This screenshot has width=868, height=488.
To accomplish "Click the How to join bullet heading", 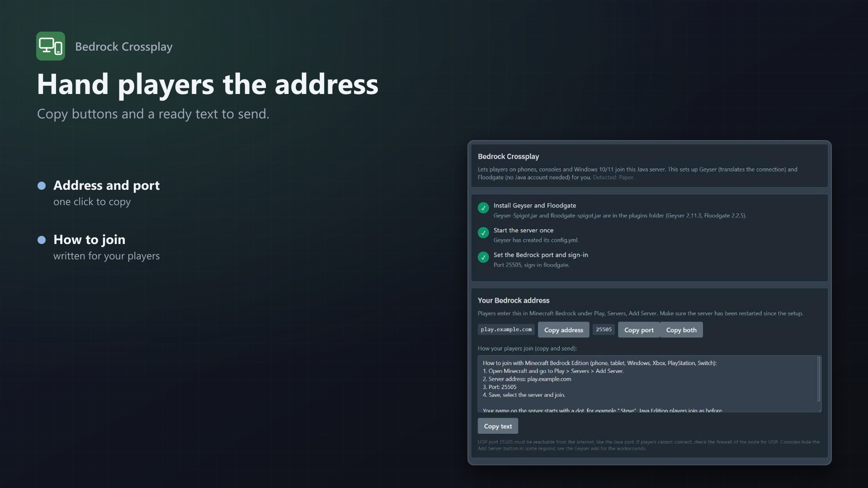I will pyautogui.click(x=89, y=239).
